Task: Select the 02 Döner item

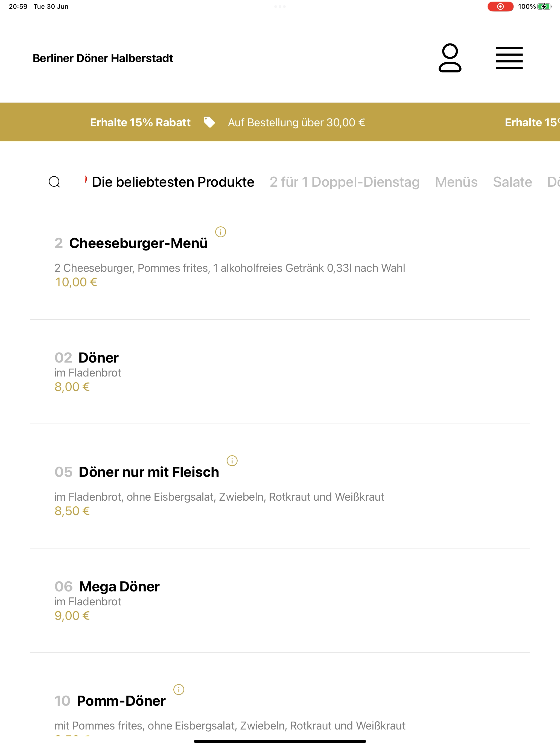Action: pyautogui.click(x=280, y=372)
